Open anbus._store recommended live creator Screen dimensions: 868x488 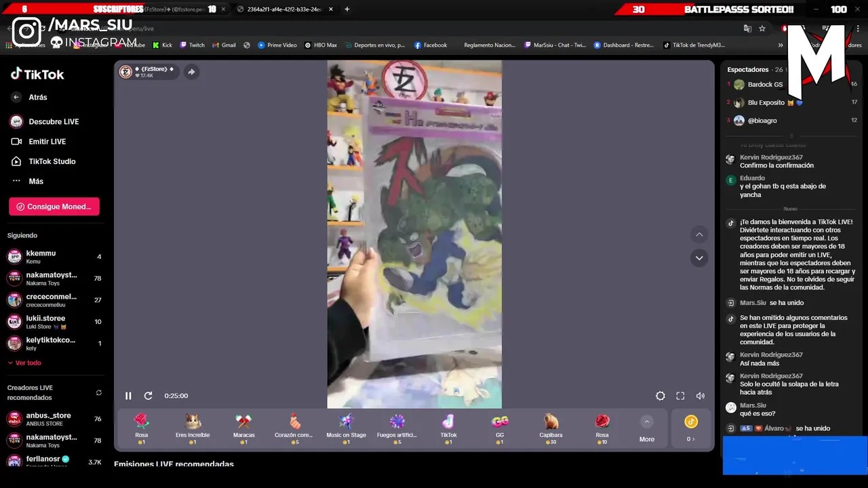pyautogui.click(x=54, y=419)
